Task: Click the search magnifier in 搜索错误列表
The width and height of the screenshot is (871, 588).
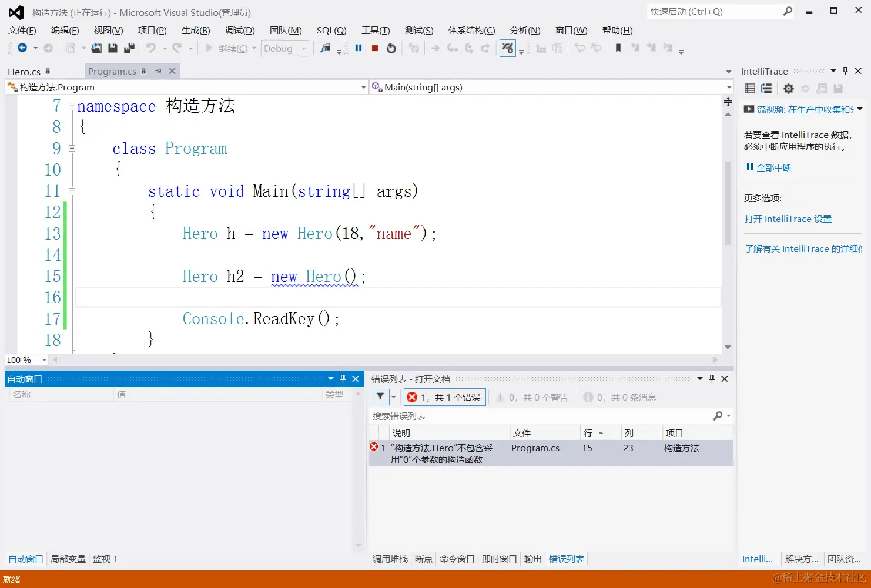Action: (718, 416)
